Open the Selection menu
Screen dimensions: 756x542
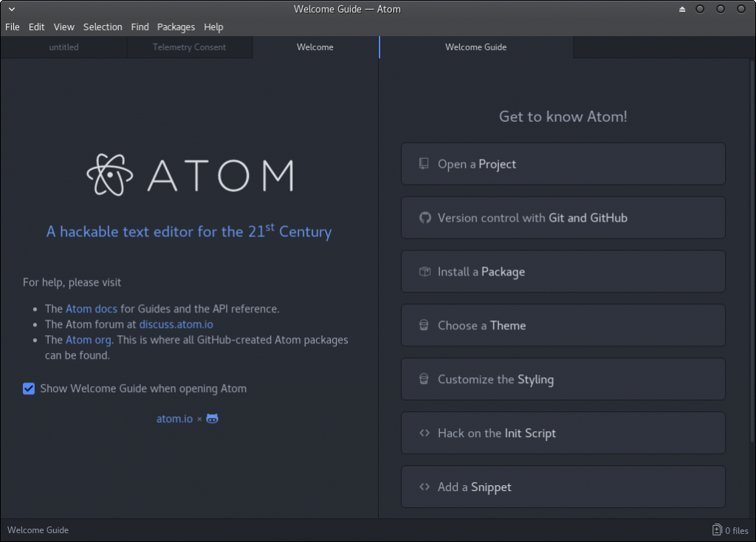pyautogui.click(x=103, y=27)
